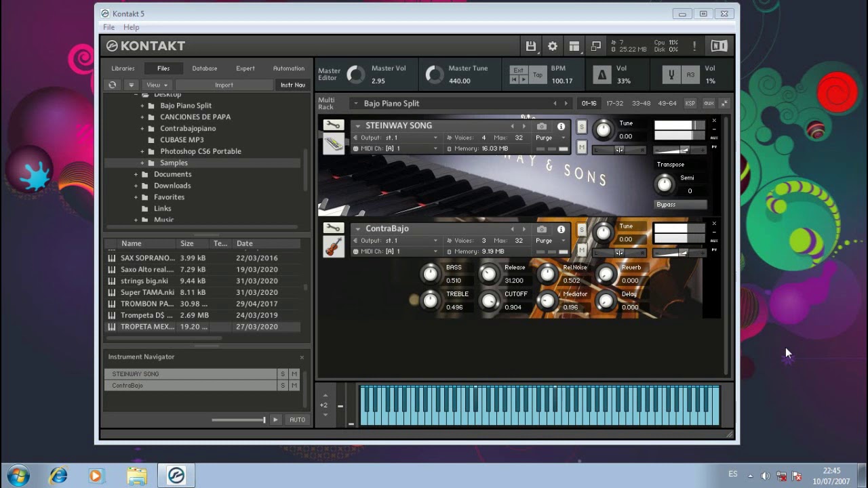The image size is (868, 488).
Task: Click the volume speaker tray icon
Action: pos(765,476)
